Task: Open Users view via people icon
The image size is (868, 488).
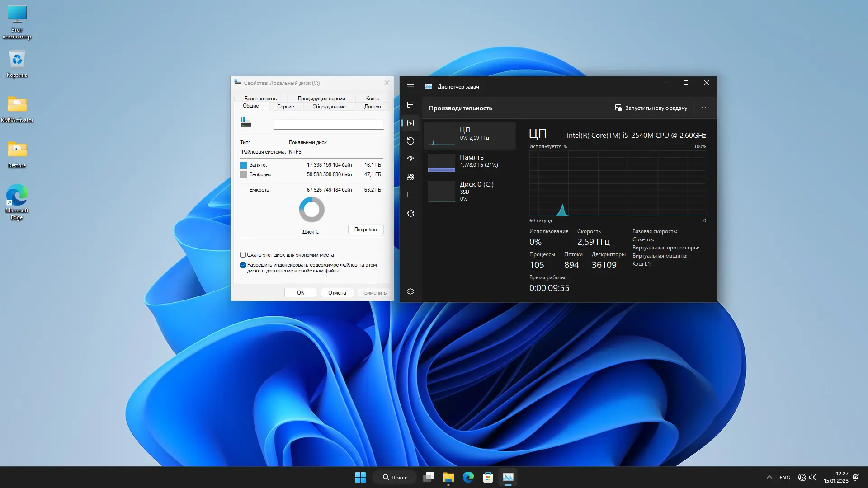Action: point(410,177)
